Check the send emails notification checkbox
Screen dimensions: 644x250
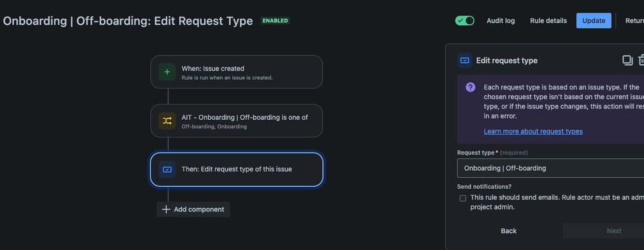(463, 198)
